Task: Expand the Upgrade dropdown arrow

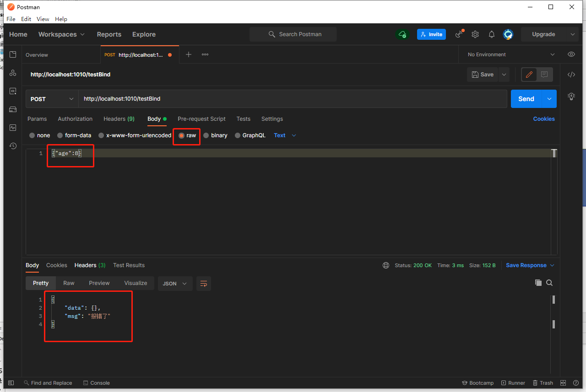Action: (572, 34)
